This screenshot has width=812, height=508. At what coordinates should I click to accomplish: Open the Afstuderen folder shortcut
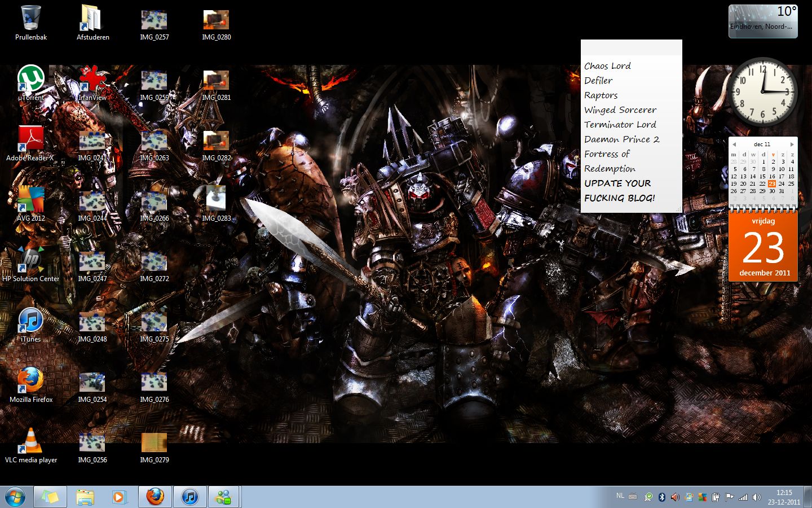pyautogui.click(x=92, y=19)
